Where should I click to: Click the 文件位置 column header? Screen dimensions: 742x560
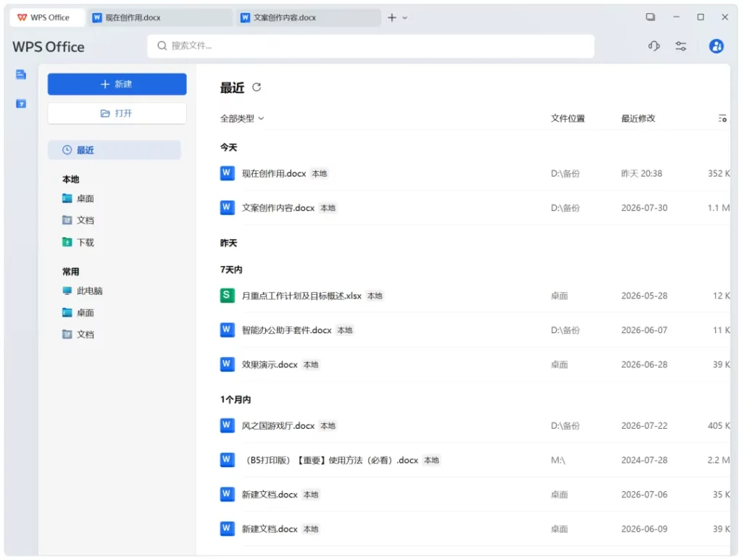click(x=568, y=118)
